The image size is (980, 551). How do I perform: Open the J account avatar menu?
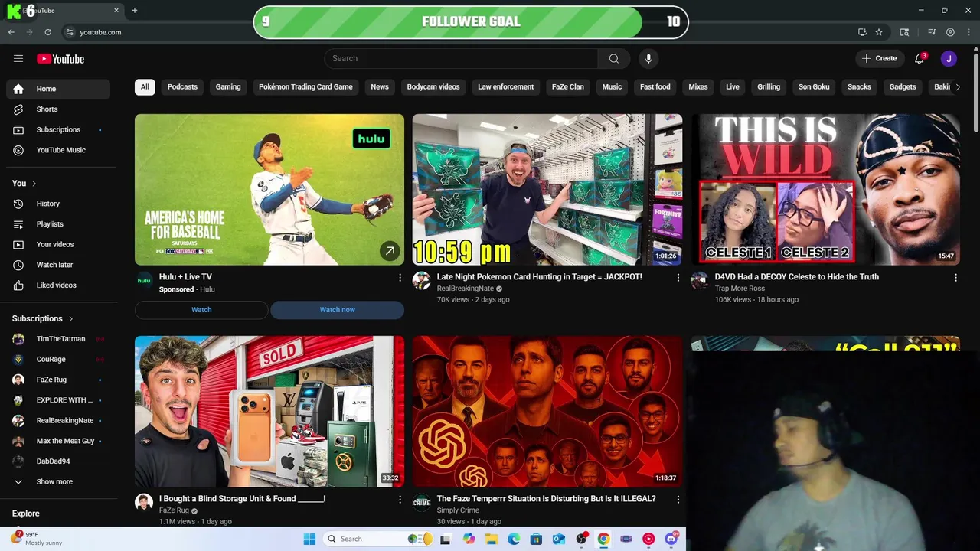[949, 59]
